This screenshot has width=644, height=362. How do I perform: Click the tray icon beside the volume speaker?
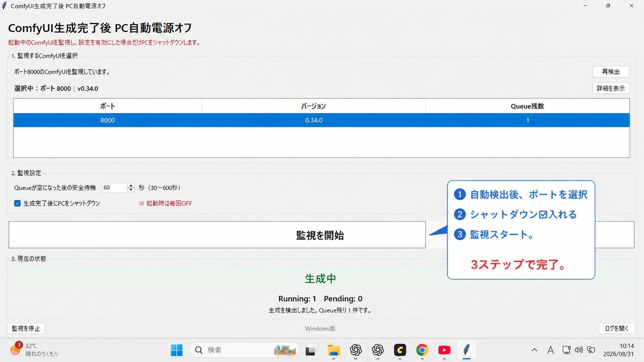[x=591, y=350]
